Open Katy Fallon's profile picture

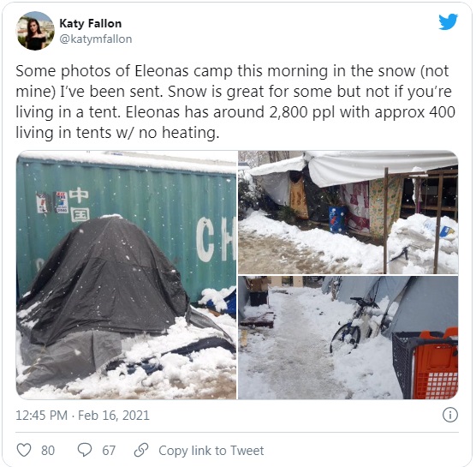pyautogui.click(x=35, y=31)
